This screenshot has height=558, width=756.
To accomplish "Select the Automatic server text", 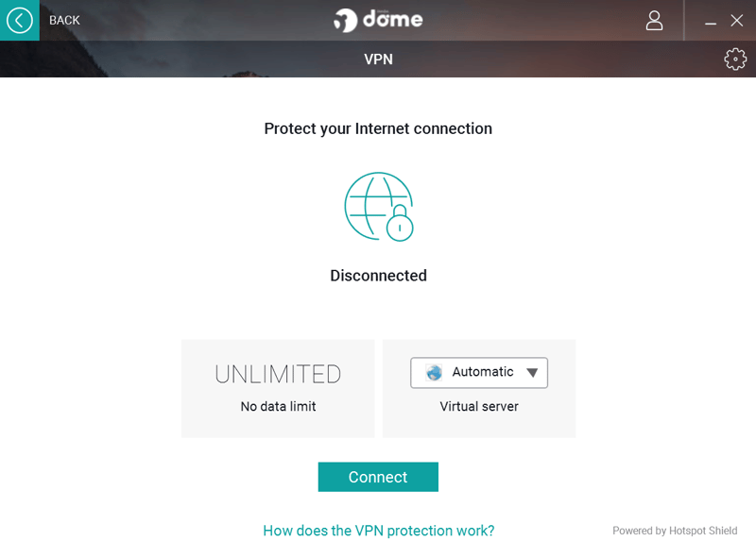I will [483, 372].
